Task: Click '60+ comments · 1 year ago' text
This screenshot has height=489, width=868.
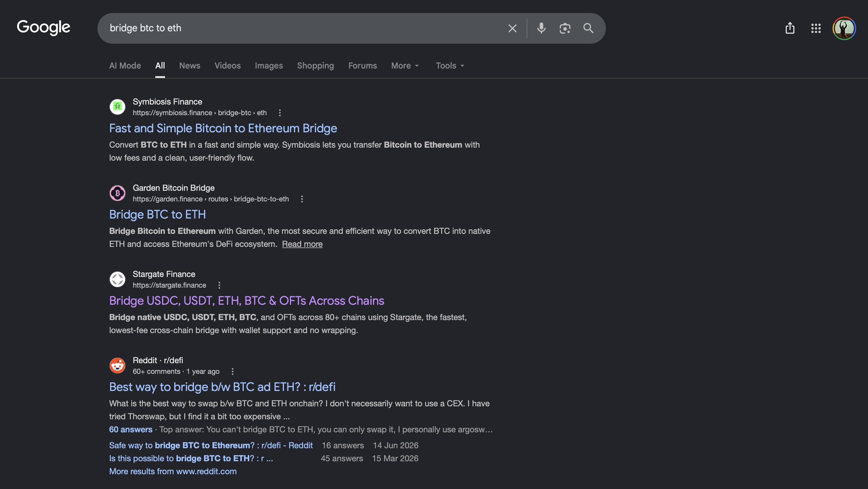Action: tap(176, 372)
